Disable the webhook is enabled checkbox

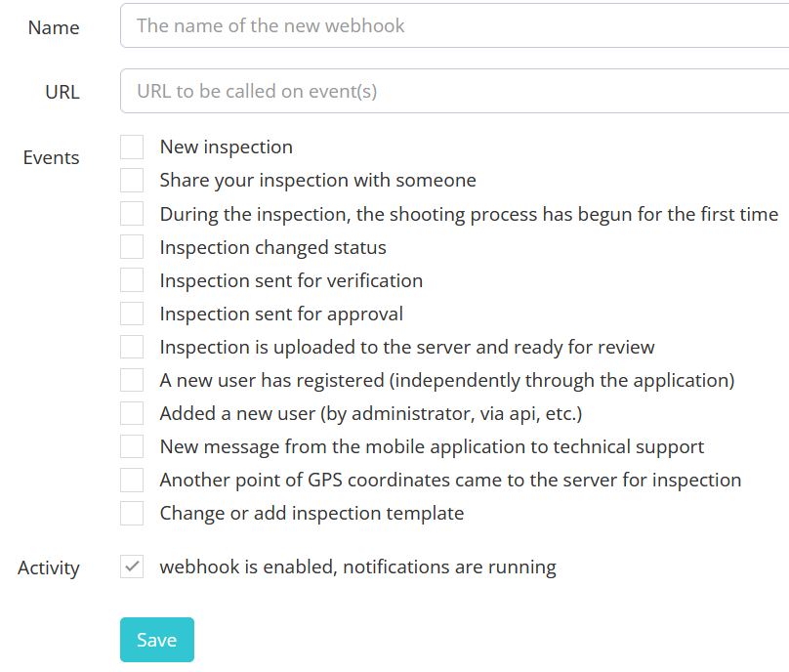(x=132, y=567)
